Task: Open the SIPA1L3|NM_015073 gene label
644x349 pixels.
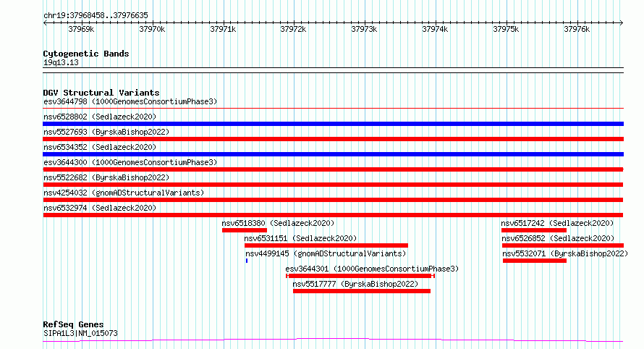Action: click(80, 333)
